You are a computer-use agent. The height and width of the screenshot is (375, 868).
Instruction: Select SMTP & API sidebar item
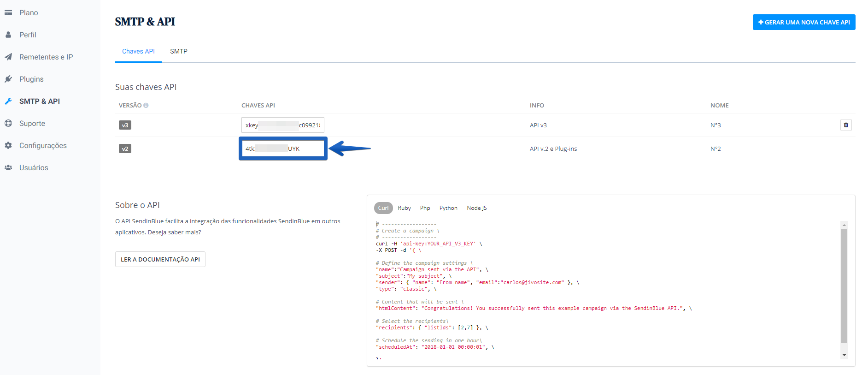[x=40, y=101]
